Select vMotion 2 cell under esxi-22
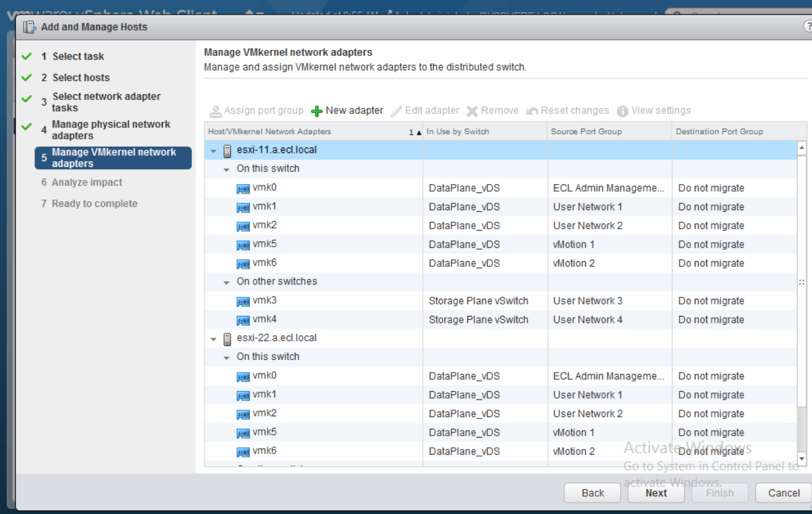Screen dimensions: 812x514 tap(610, 452)
